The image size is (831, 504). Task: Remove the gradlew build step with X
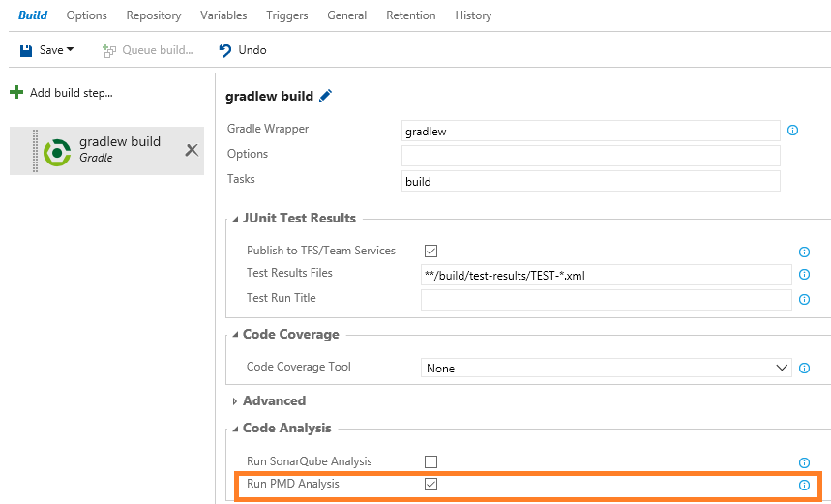[192, 150]
